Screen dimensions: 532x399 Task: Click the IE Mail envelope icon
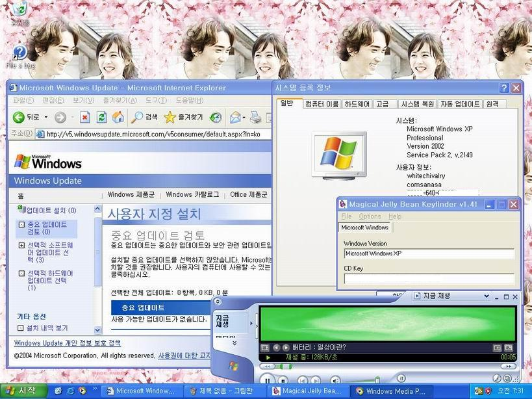(x=235, y=118)
